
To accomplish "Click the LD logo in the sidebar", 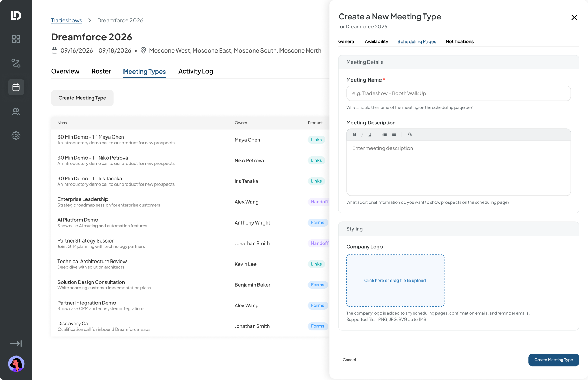I will click(16, 16).
